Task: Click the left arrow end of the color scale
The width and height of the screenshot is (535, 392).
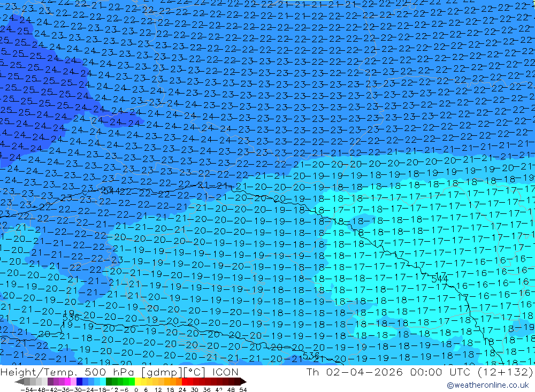Action: [19, 382]
